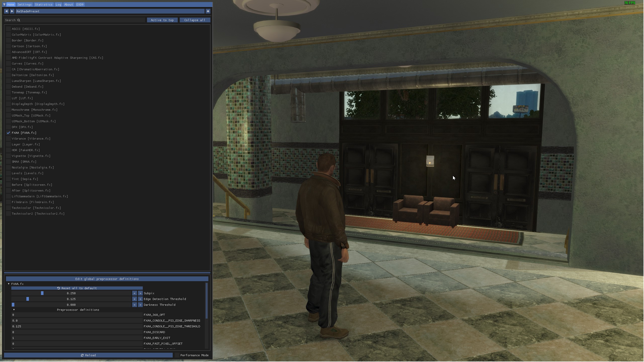Screen dimensions: 644x362
Task: Increase Darkness Threshold with right arrow
Action: click(140, 305)
